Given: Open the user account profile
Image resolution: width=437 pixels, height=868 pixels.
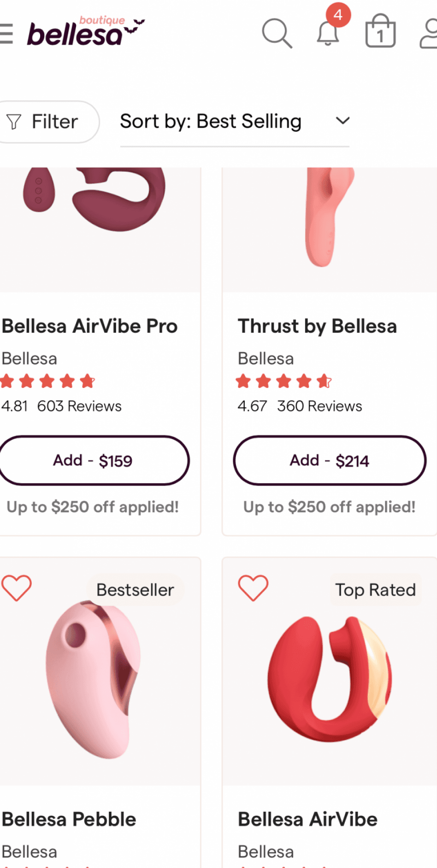Looking at the screenshot, I should (x=429, y=33).
